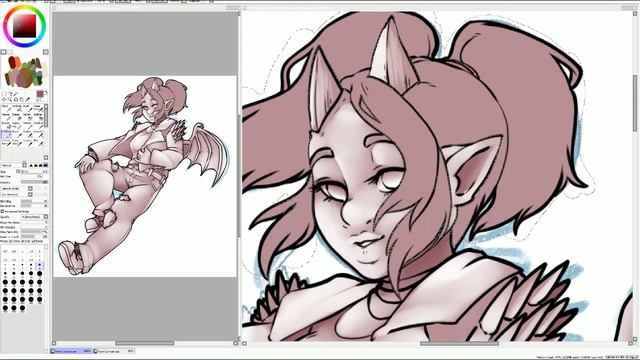Choose the Marker tool

6,117
